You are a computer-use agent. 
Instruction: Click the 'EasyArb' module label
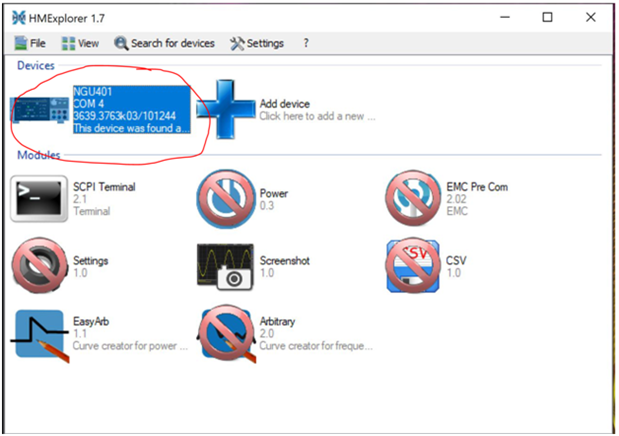91,321
